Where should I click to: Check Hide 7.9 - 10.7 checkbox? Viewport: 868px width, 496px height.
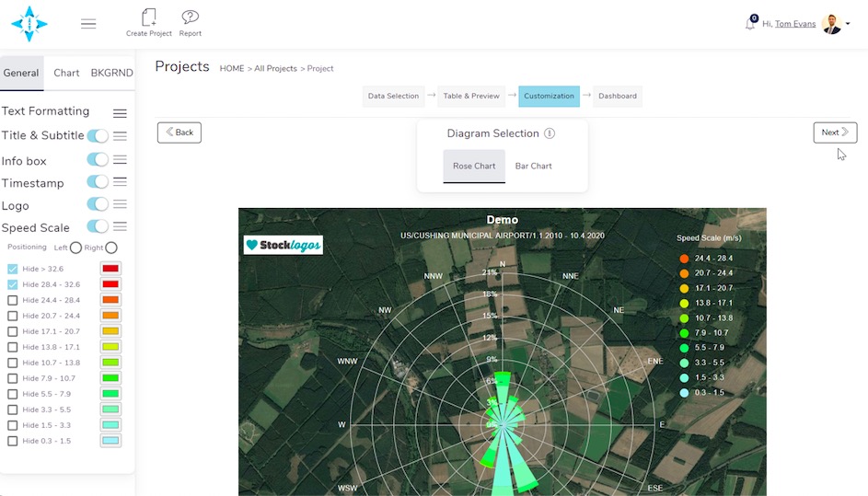12,378
